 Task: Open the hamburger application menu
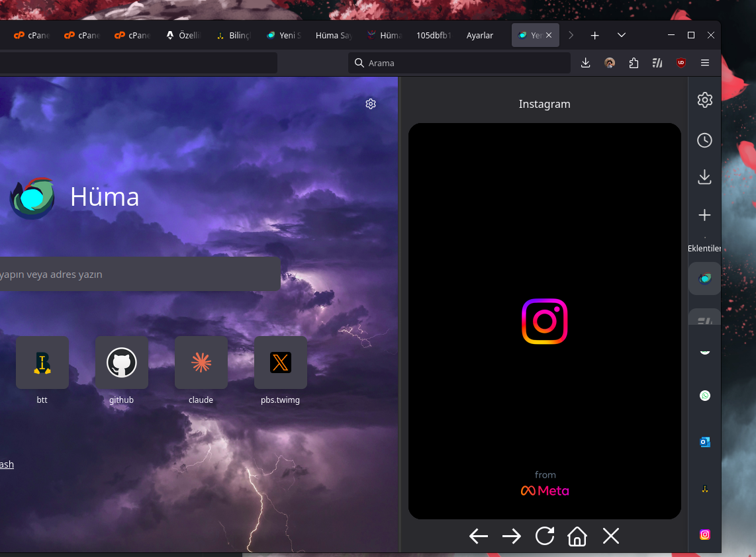tap(705, 63)
